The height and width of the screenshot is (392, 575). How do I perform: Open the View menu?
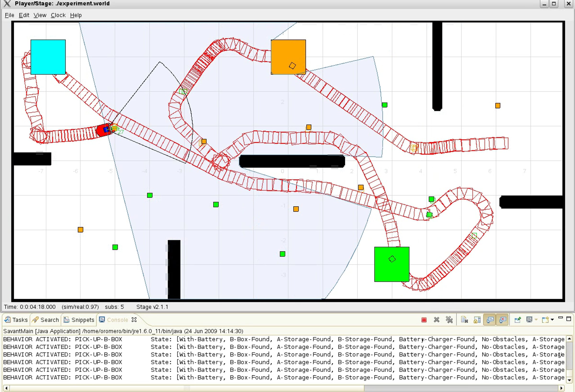point(40,15)
